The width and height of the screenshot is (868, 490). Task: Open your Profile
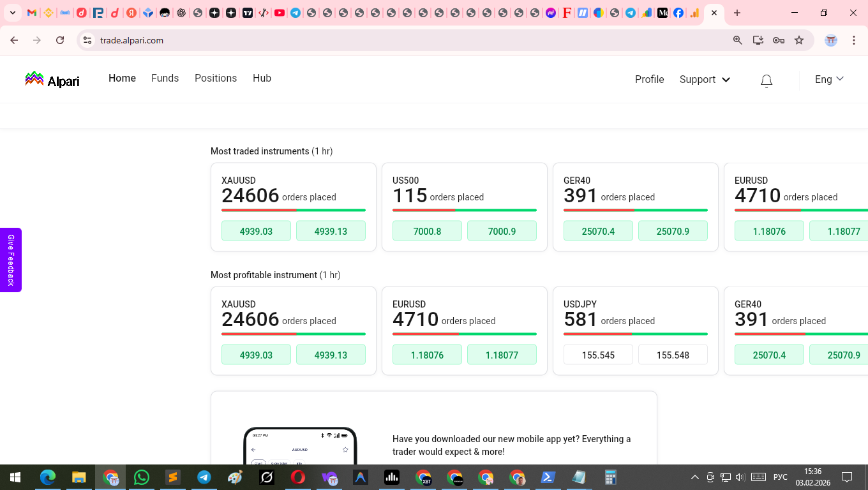[649, 79]
